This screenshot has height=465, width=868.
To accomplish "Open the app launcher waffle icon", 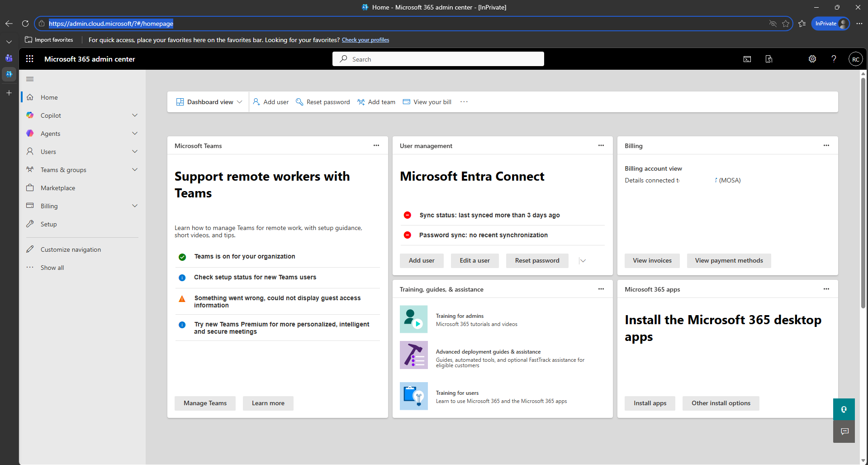I will coord(30,59).
